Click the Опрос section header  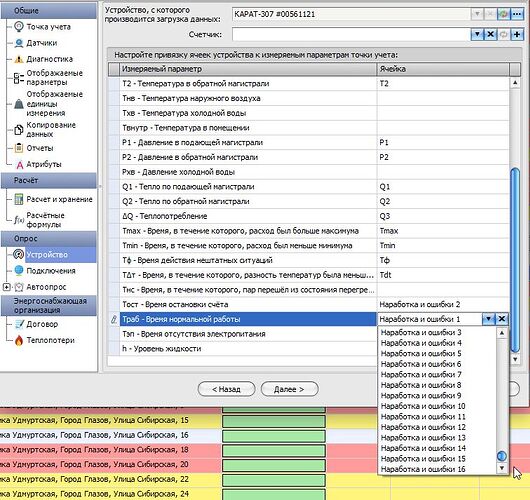click(x=49, y=239)
